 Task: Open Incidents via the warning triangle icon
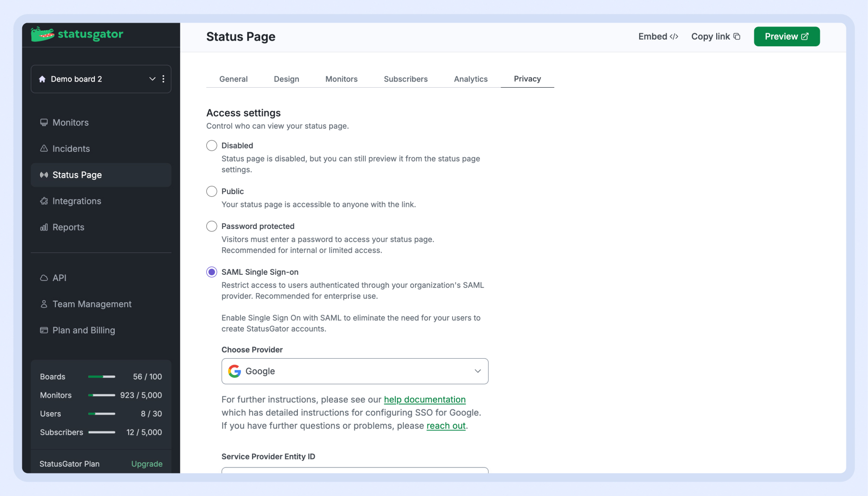point(44,148)
